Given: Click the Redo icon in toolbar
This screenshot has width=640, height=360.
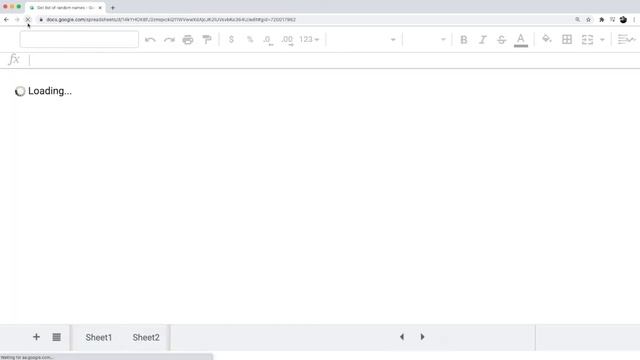Looking at the screenshot, I should coord(169,40).
